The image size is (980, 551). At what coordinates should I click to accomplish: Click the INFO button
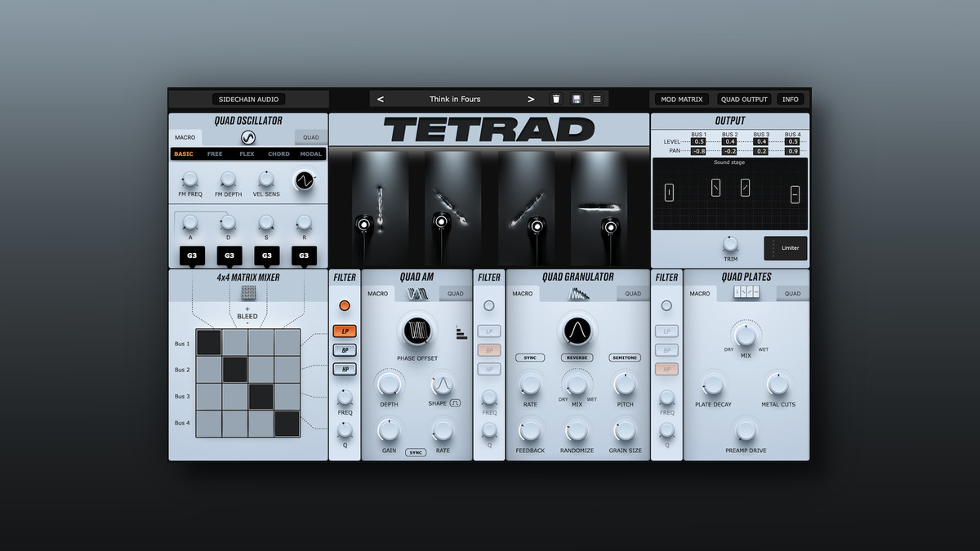click(x=791, y=99)
